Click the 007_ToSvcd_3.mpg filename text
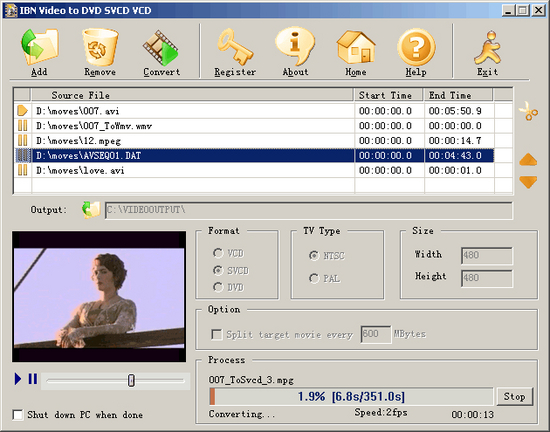The image size is (550, 432). (x=251, y=380)
